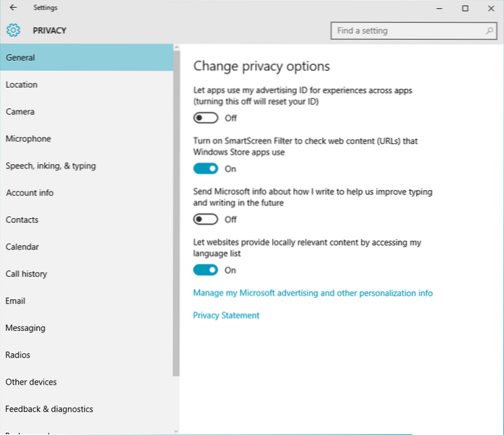Click the Find a setting search box
The height and width of the screenshot is (435, 504).
point(404,30)
